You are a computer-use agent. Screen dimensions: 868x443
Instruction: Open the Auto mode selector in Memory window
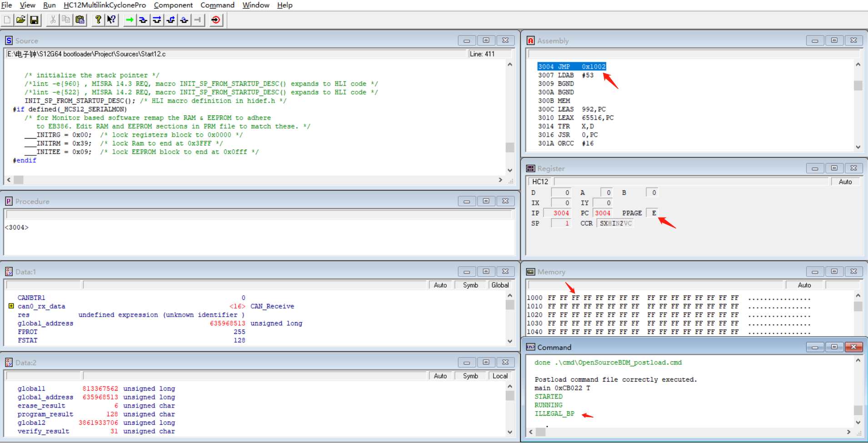tap(804, 285)
